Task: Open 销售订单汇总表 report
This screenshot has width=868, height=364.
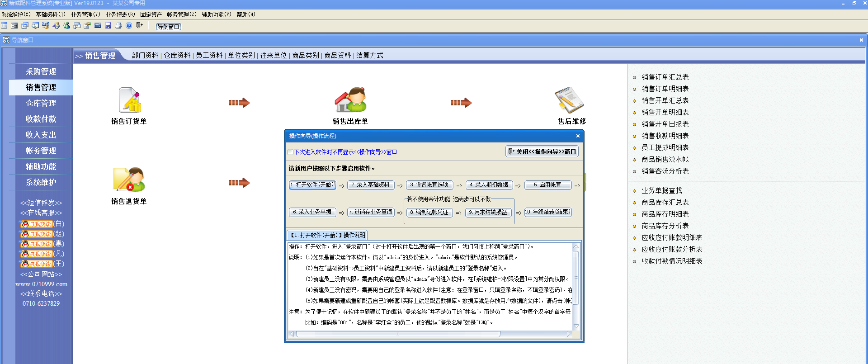Action: [x=665, y=77]
